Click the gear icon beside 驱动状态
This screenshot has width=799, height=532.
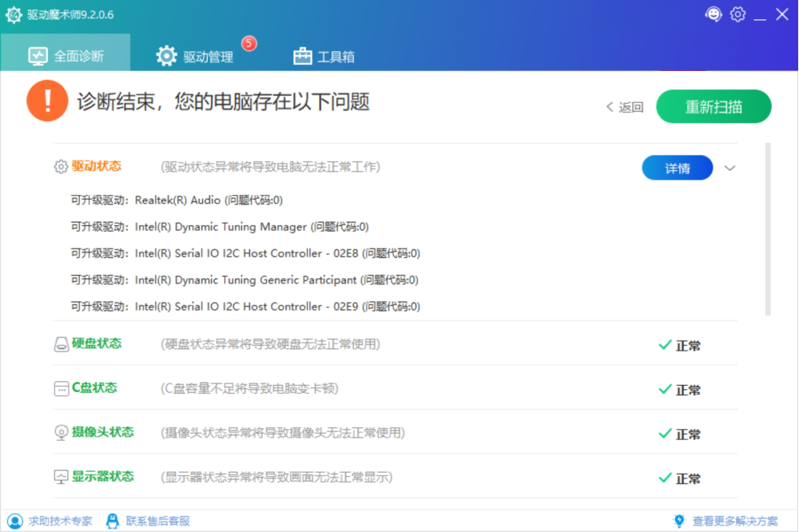pos(60,166)
